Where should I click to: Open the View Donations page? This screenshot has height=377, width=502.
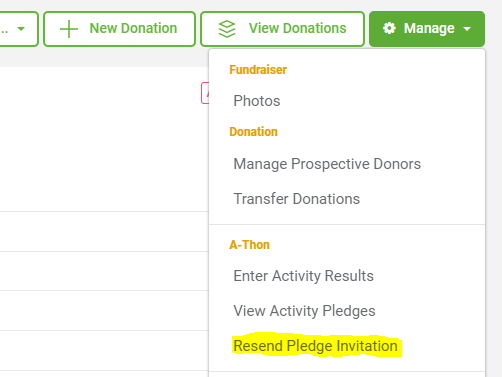pyautogui.click(x=282, y=29)
